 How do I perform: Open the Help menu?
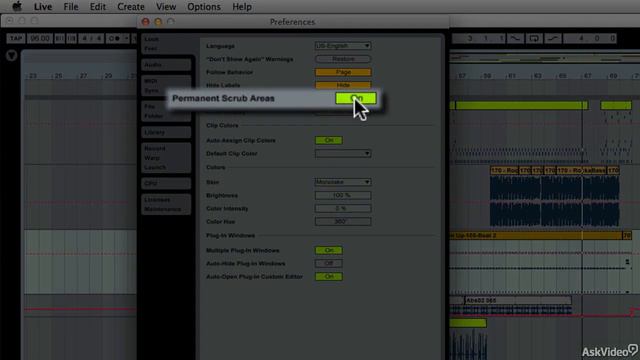(x=242, y=7)
